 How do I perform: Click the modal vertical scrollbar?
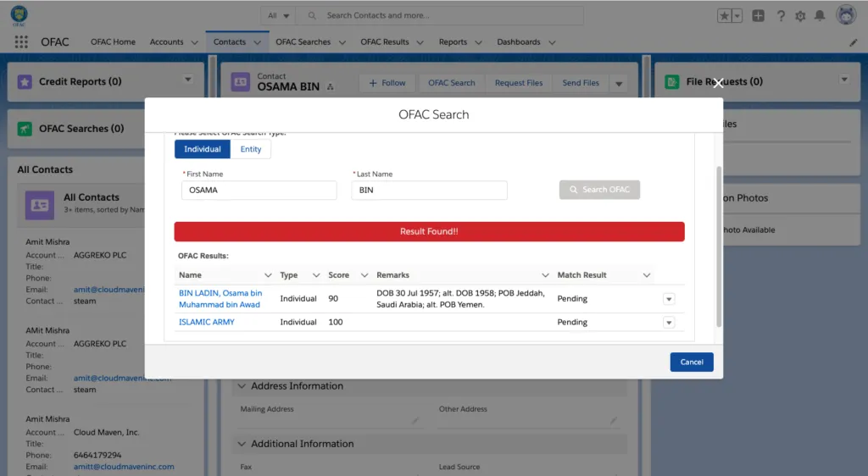pos(719,246)
